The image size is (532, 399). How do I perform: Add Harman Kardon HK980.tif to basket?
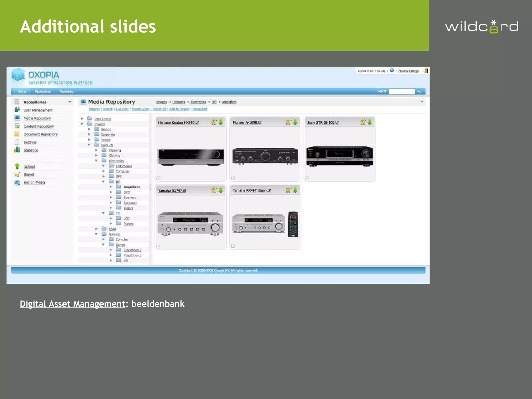click(x=214, y=122)
